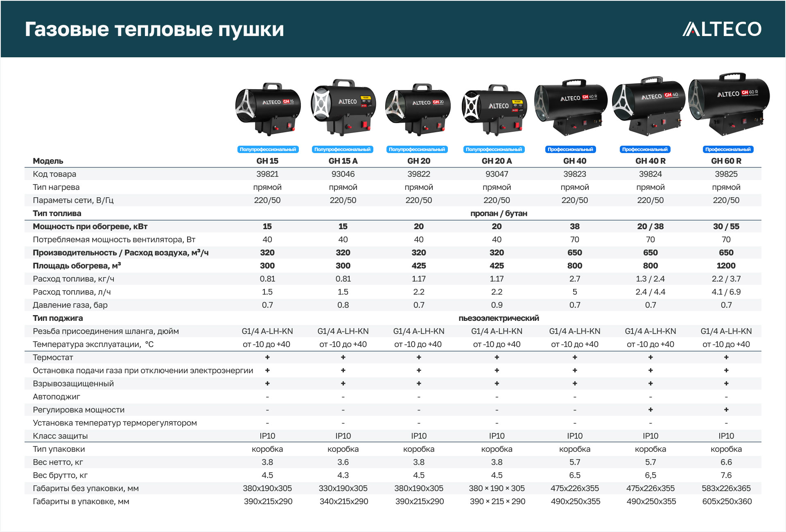Image resolution: width=786 pixels, height=532 pixels.
Task: Click the GH 40 R model name heading
Action: coord(650,161)
